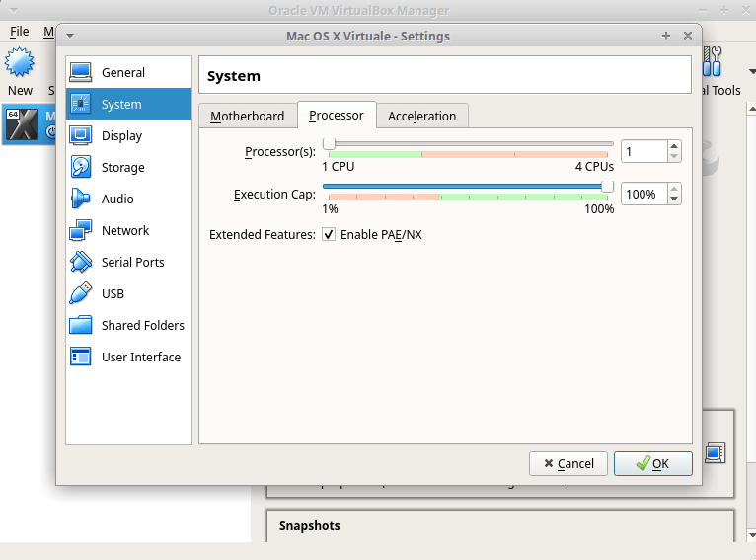Click the Cancel button
Screen dimensions: 756x560
pyautogui.click(x=567, y=463)
